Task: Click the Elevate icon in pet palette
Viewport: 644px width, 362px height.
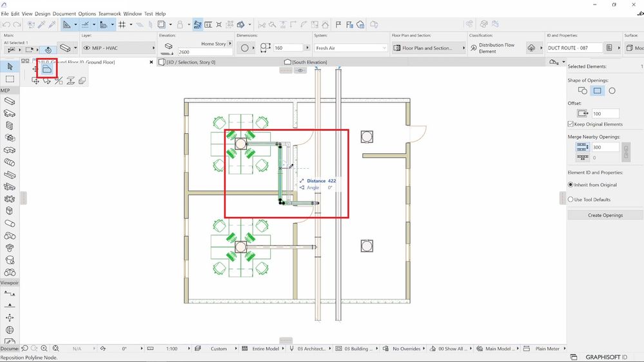Action: [x=70, y=81]
